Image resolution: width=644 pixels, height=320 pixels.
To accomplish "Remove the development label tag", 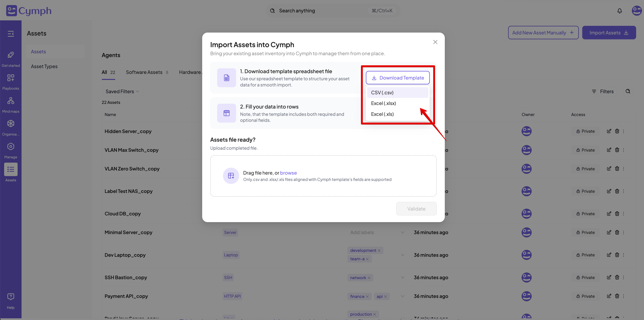I will pyautogui.click(x=379, y=251).
